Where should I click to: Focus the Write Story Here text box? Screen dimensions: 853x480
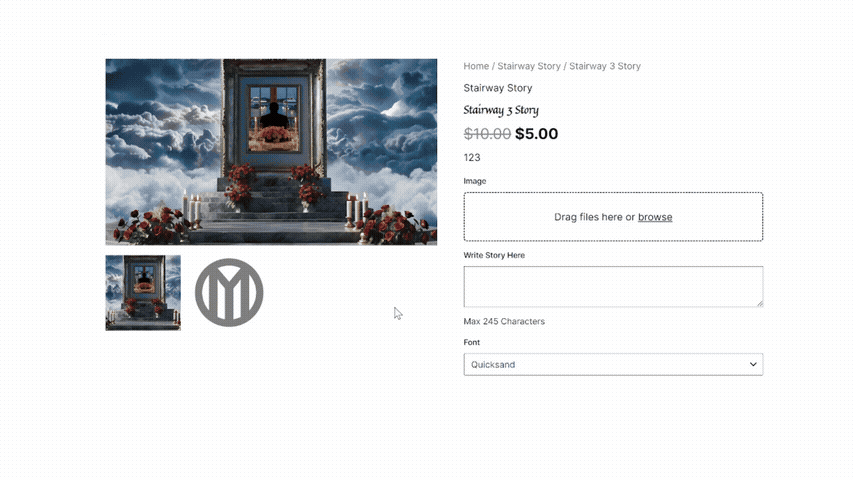point(613,287)
